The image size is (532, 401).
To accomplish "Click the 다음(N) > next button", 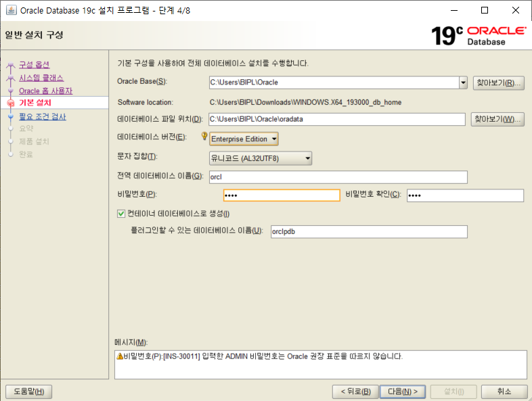I will (x=403, y=392).
